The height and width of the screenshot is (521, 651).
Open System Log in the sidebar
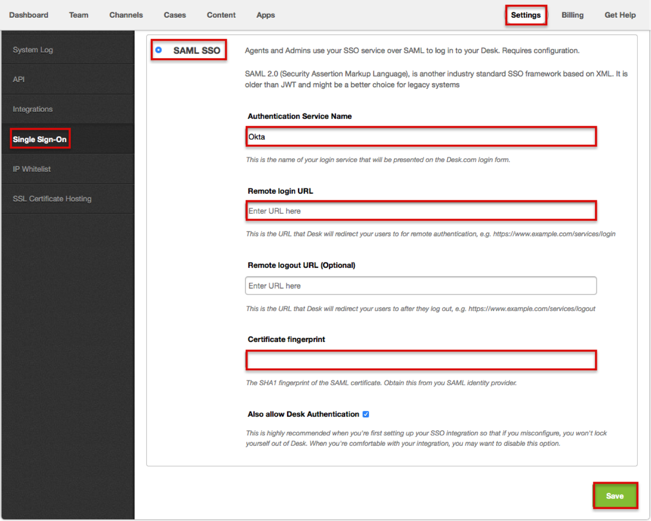33,50
